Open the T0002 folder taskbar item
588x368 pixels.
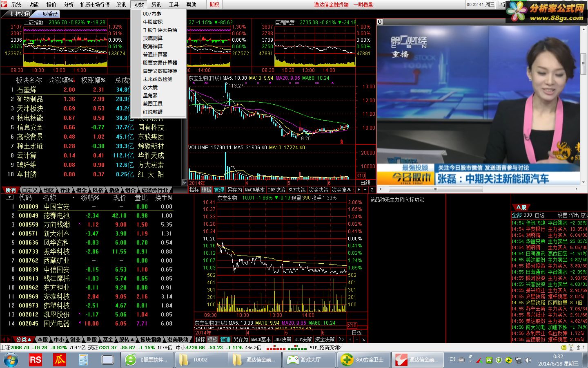(200, 360)
